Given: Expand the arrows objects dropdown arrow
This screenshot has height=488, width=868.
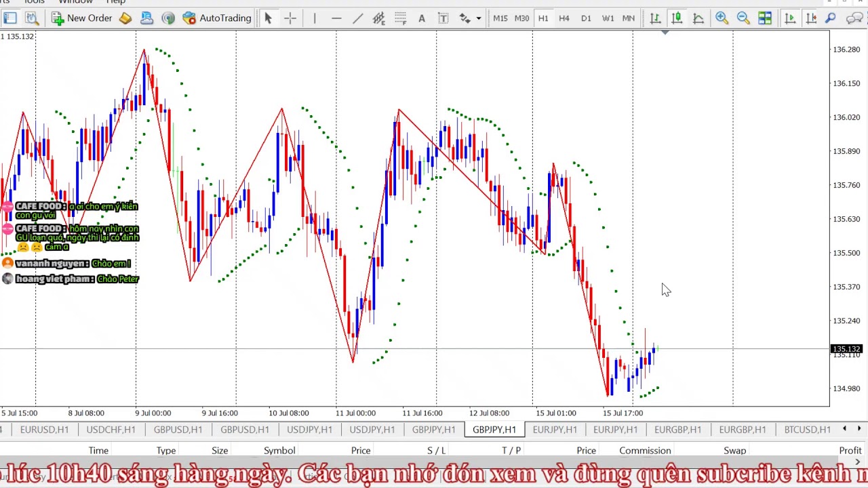Looking at the screenshot, I should click(479, 18).
